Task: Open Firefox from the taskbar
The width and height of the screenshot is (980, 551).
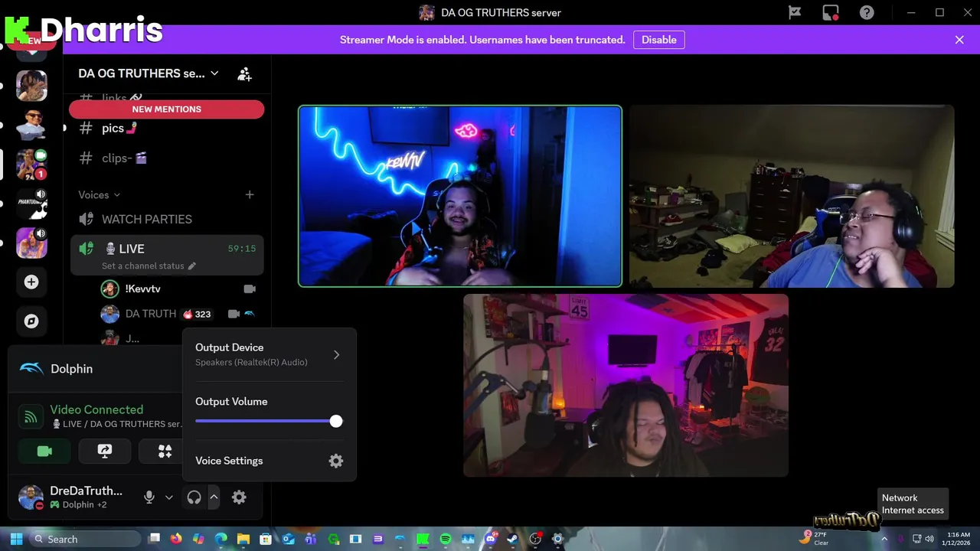Action: [176, 539]
